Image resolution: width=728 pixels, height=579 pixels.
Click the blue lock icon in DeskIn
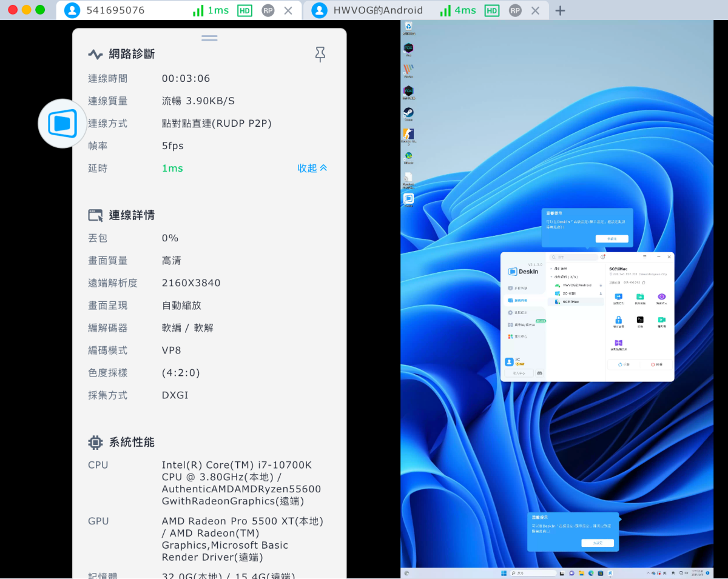click(x=618, y=320)
